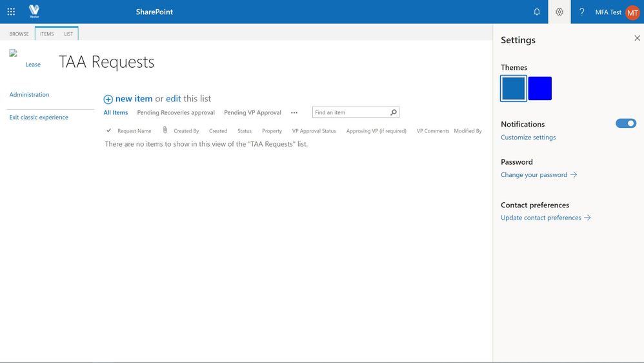Open the app launcher waffle icon
Screen dimensions: 644x363
click(x=11, y=12)
